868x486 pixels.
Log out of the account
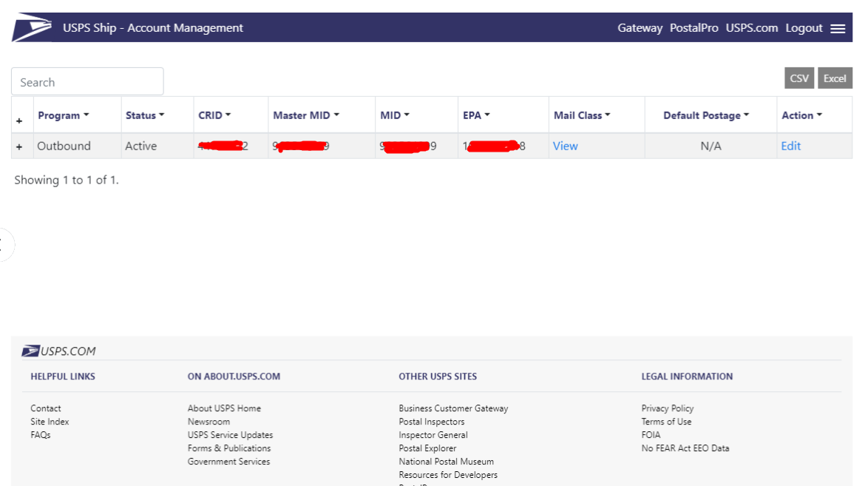(804, 27)
